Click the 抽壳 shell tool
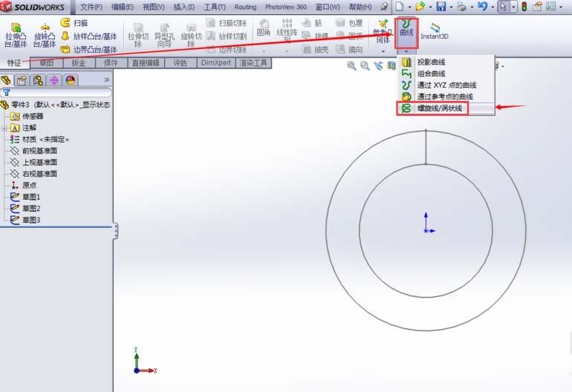572x392 pixels. 314,49
